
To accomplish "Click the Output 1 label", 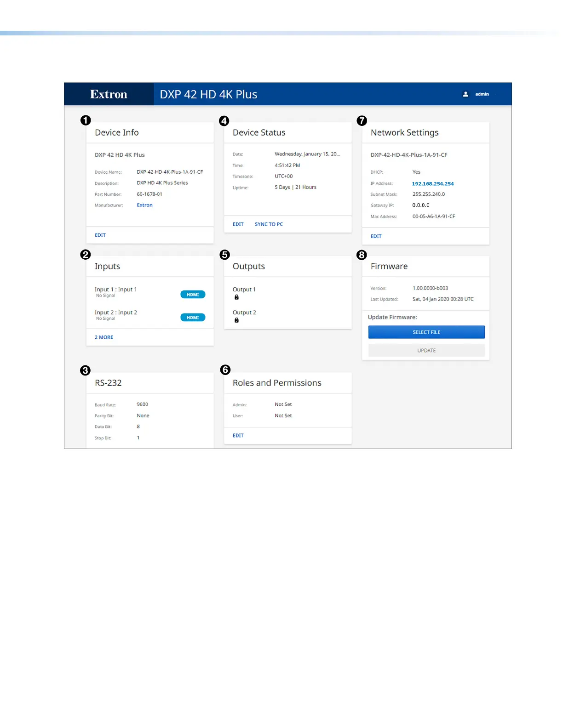I will (244, 290).
